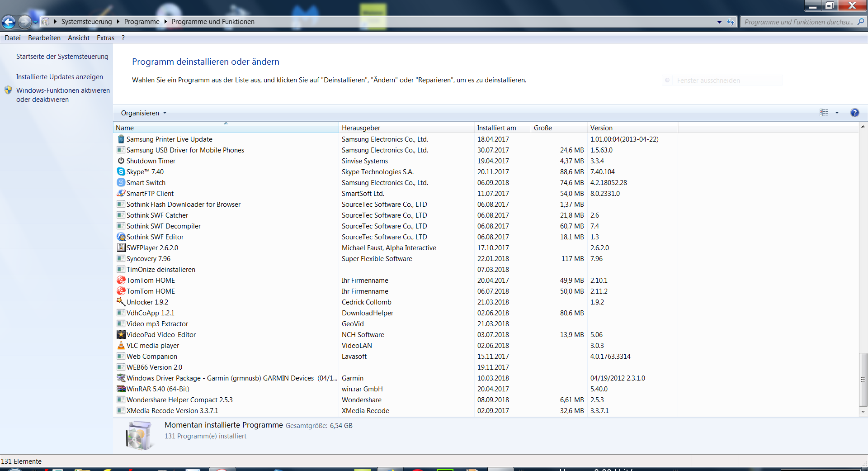This screenshot has width=868, height=471.
Task: Sort list by Name column header
Action: (226, 128)
